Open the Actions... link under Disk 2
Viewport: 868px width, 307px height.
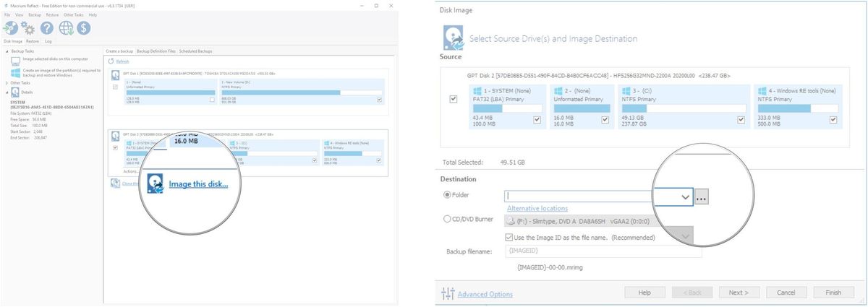coord(132,171)
